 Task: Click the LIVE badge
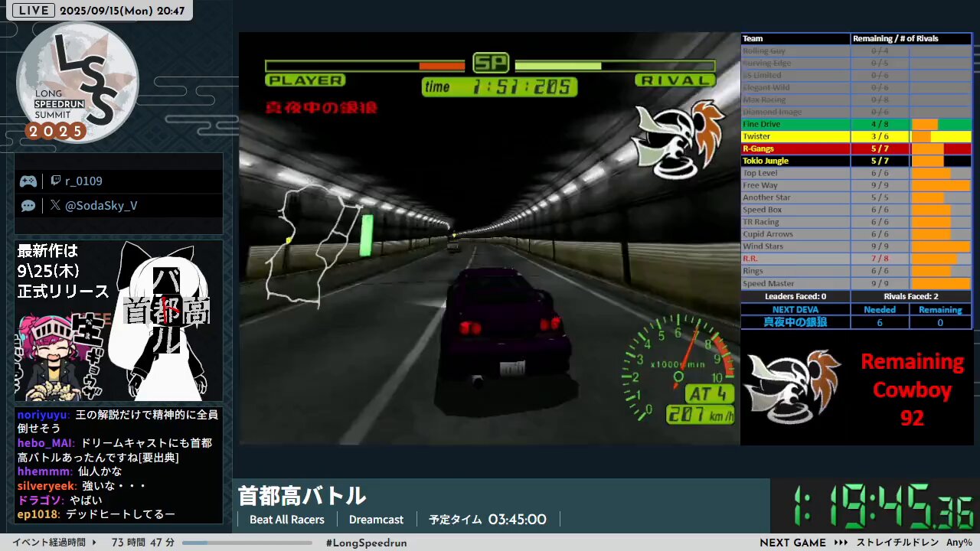tap(34, 11)
